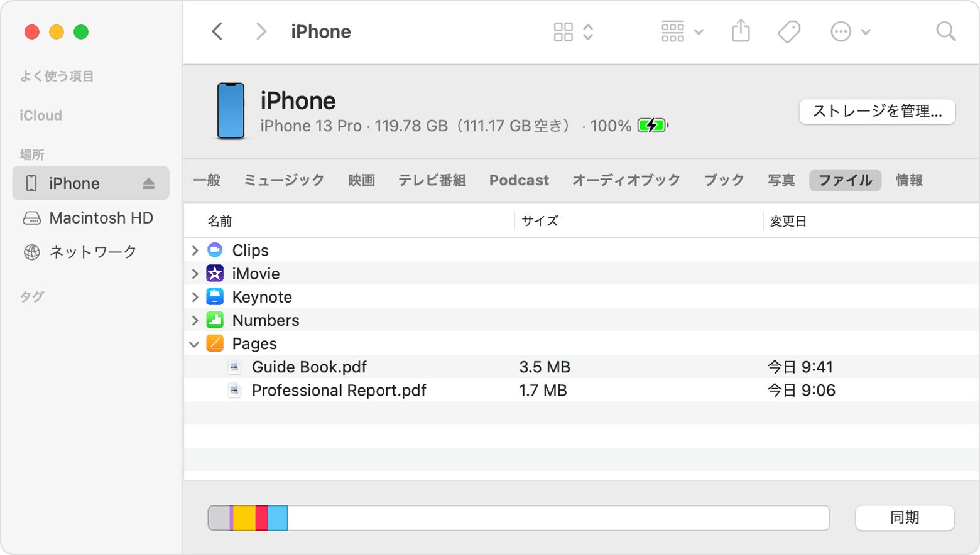This screenshot has width=980, height=555.
Task: Switch to the ミュージック tab
Action: tap(284, 181)
